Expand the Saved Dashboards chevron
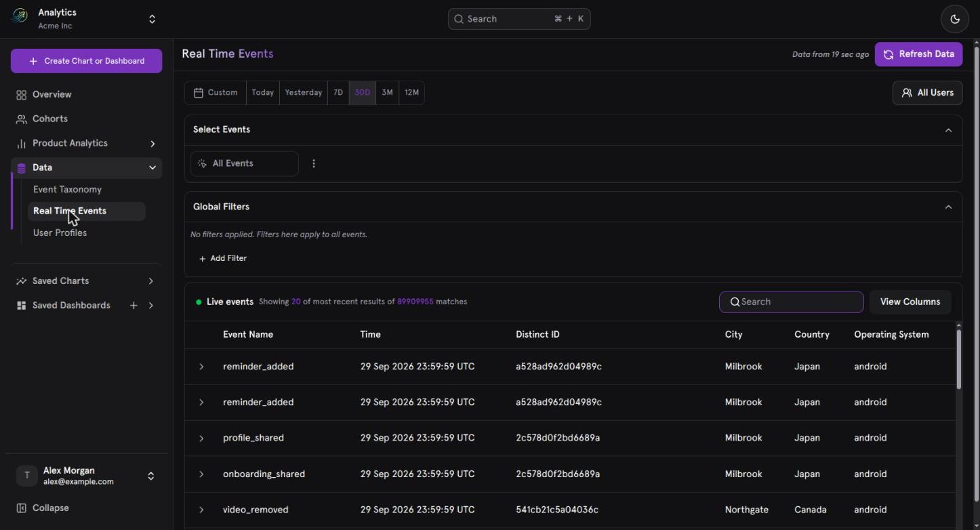 coord(150,306)
